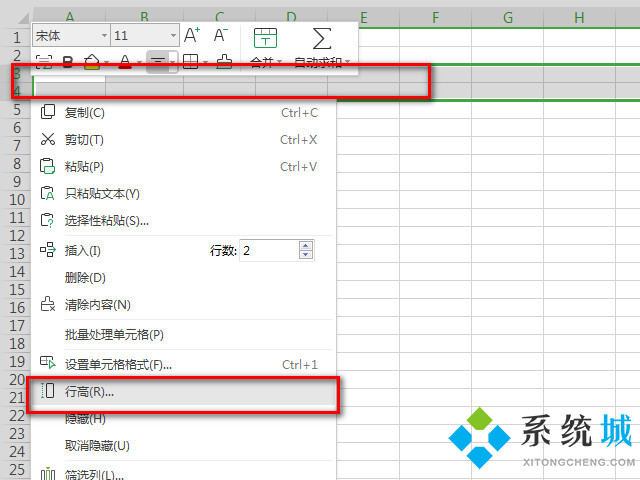Click the paste-text icon beside 只粘贴文本
Screen dimensions: 640x480
click(48, 193)
